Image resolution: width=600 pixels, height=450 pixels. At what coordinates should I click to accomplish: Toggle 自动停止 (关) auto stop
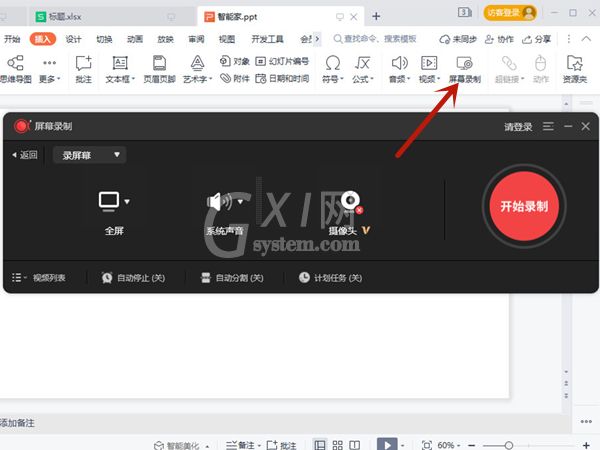(133, 278)
